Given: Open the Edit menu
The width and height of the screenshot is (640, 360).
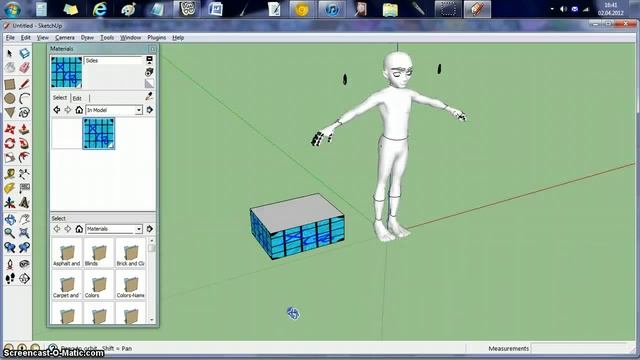Looking at the screenshot, I should 26,38.
